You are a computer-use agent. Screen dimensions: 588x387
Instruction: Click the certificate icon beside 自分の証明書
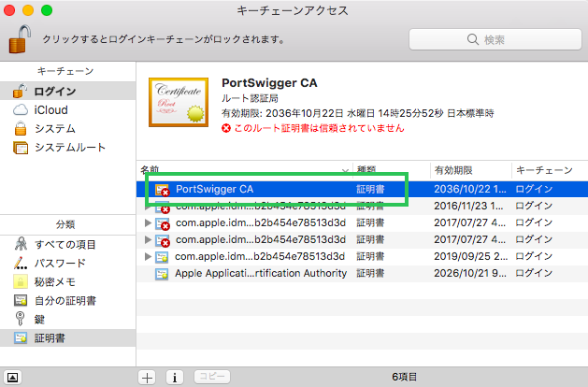(x=21, y=300)
